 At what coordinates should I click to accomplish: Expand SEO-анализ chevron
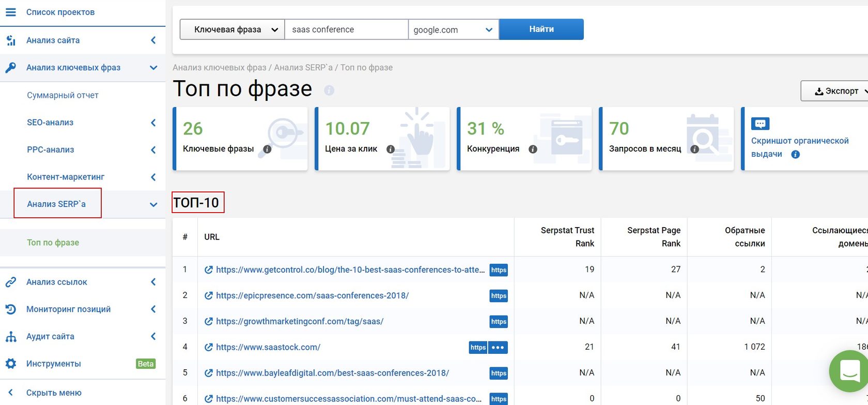(x=153, y=123)
